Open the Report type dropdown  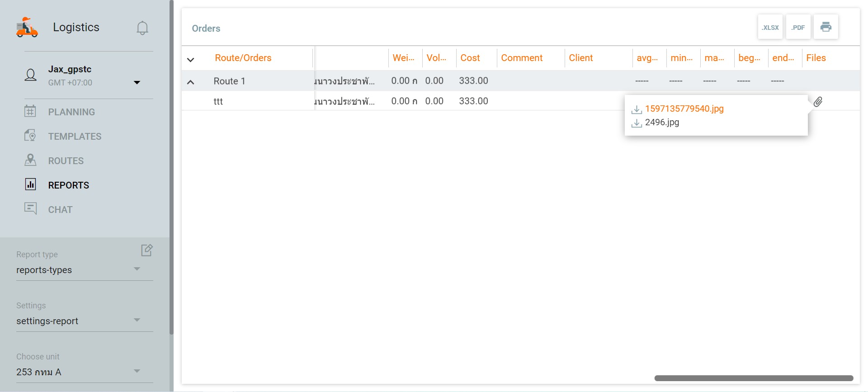point(137,269)
